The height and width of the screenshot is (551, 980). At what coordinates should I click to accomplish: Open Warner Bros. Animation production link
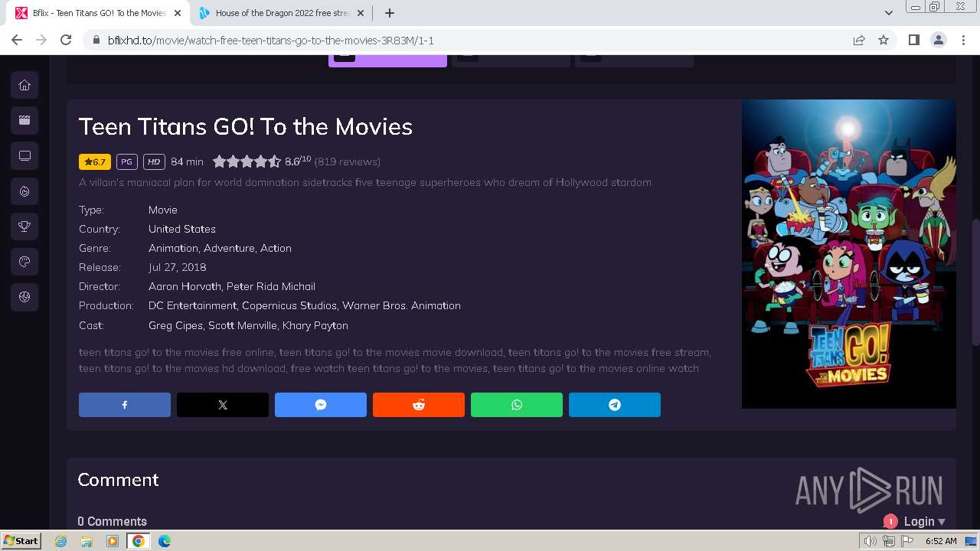point(401,305)
